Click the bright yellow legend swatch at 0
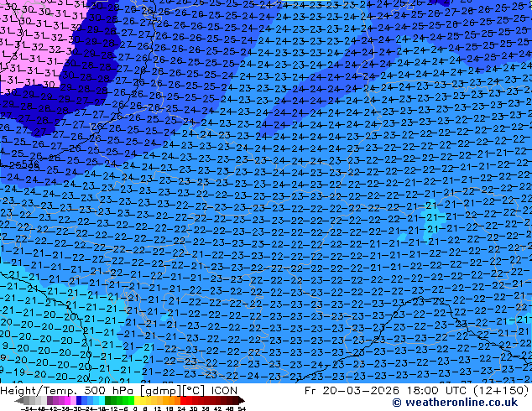 (x=137, y=401)
